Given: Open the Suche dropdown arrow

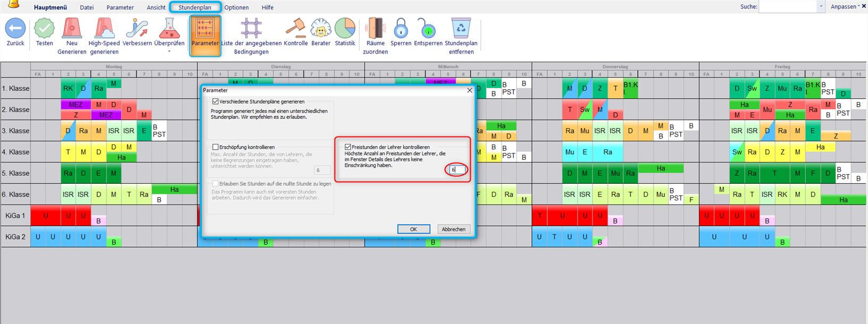Looking at the screenshot, I should (x=821, y=7).
